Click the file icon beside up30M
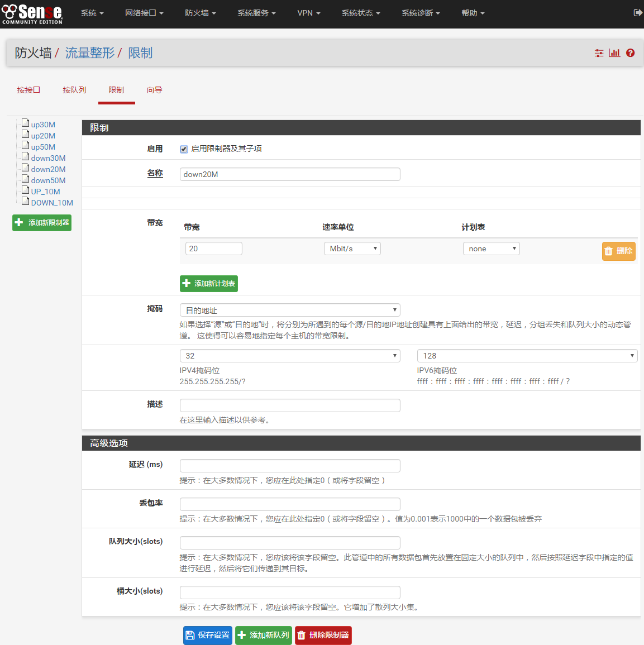The image size is (644, 645). (25, 123)
